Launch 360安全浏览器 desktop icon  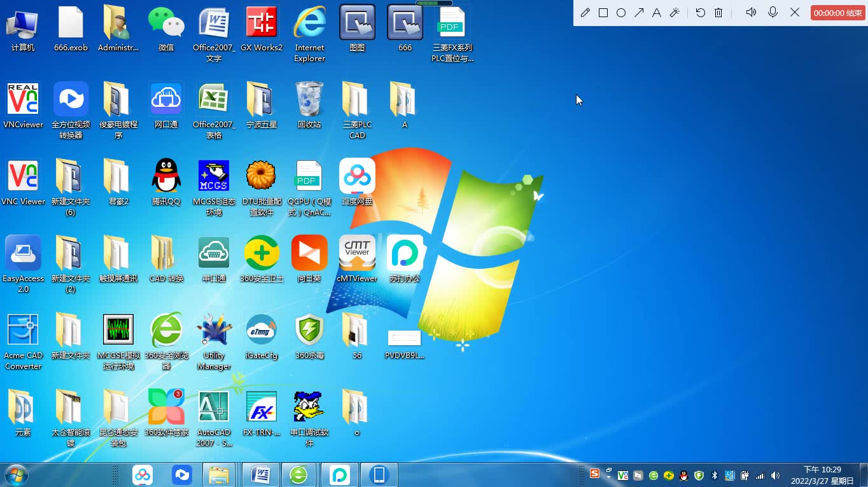tap(166, 341)
